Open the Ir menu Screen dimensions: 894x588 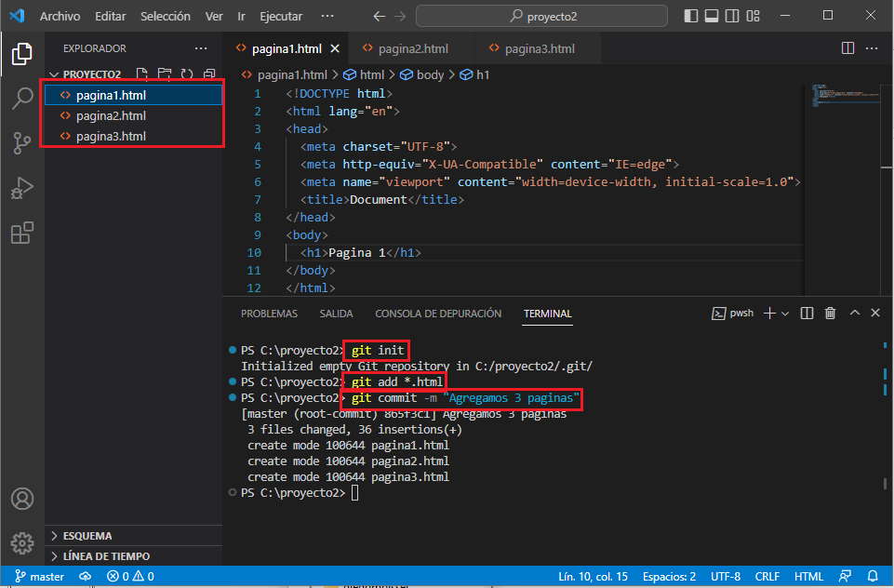click(x=241, y=16)
